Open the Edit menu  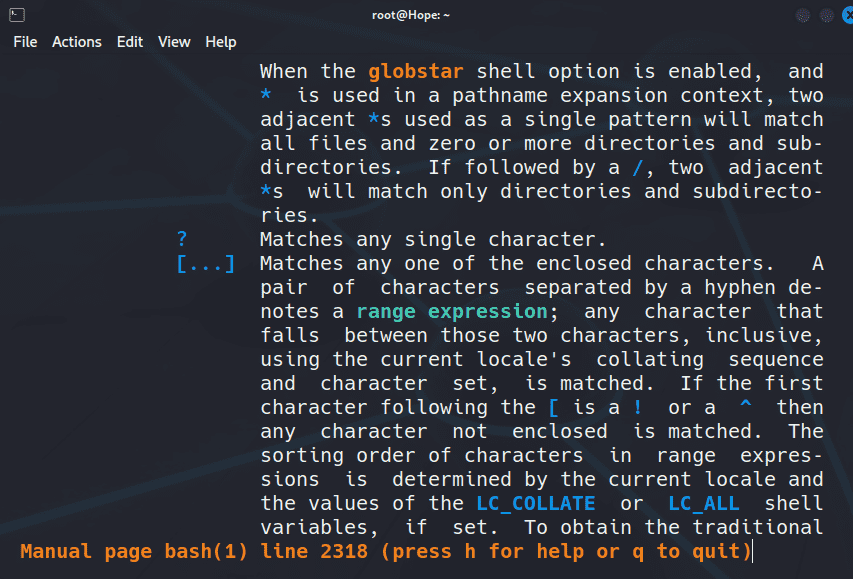(130, 42)
